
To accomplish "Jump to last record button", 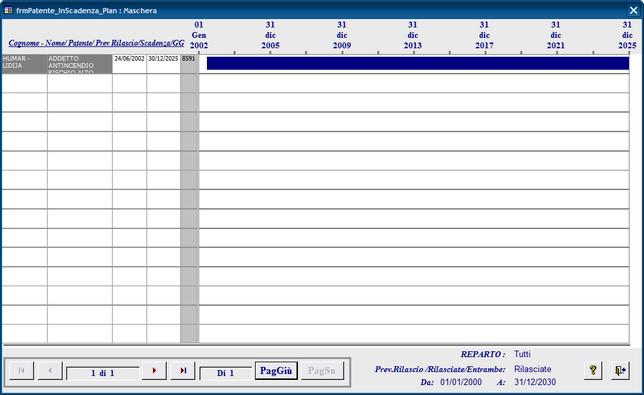I will click(183, 370).
